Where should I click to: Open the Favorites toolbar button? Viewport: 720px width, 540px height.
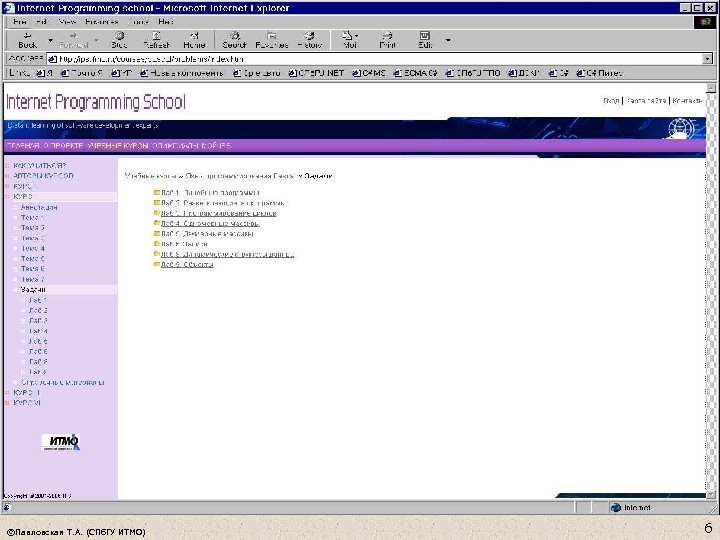271,40
